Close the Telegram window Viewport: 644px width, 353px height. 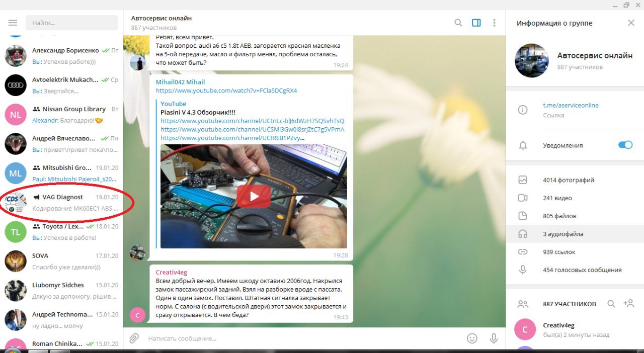coord(638,5)
